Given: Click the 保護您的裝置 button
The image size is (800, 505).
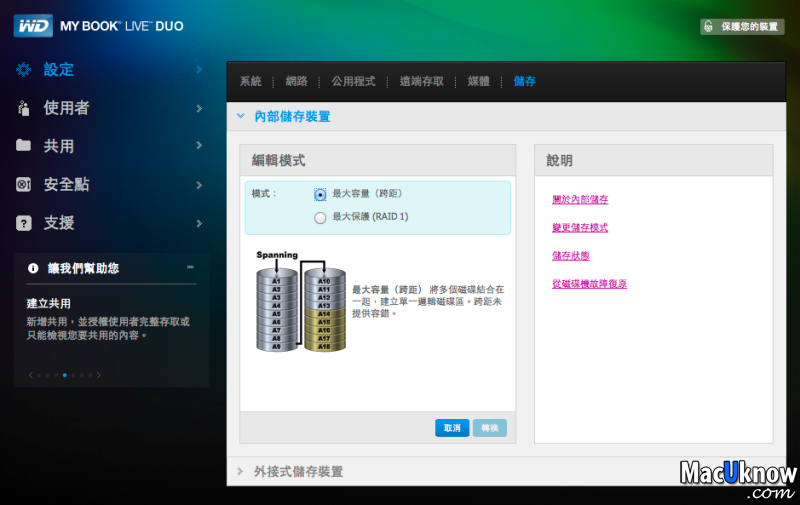Looking at the screenshot, I should click(742, 27).
